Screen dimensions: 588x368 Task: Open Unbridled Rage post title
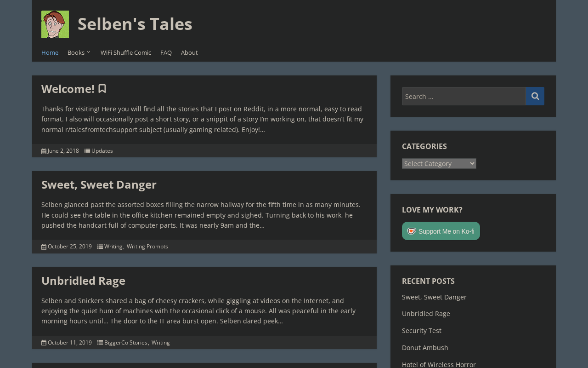coord(83,281)
